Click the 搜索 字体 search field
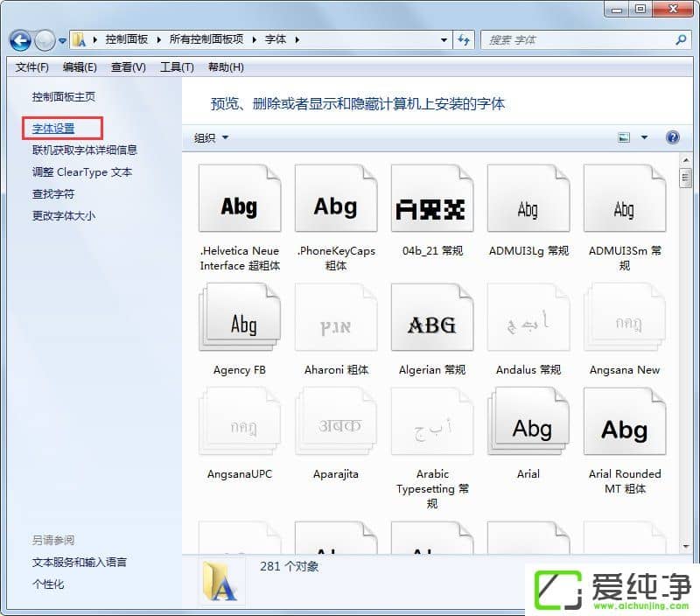This screenshot has width=700, height=616. point(577,40)
